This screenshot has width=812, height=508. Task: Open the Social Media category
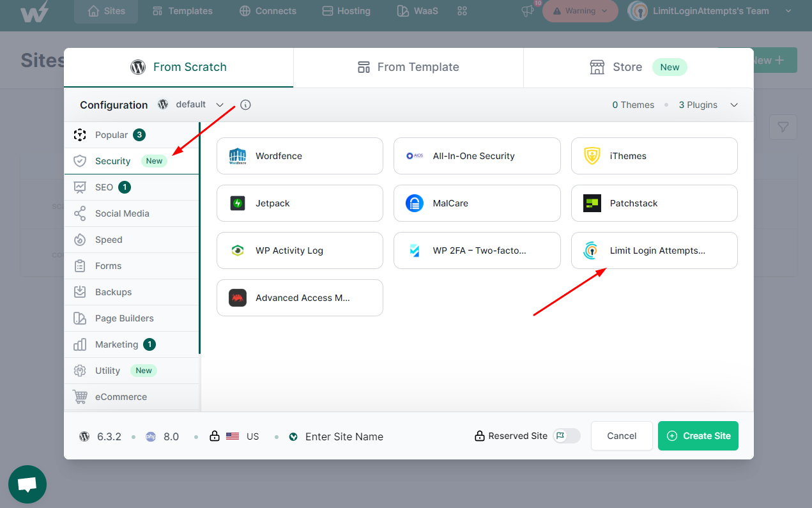132,213
